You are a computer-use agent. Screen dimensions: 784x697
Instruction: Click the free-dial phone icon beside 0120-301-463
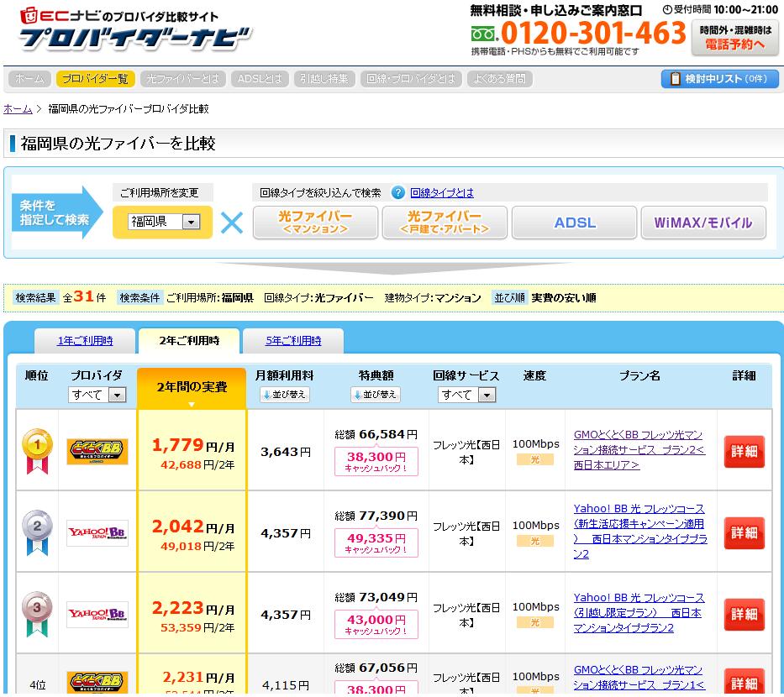[x=483, y=34]
